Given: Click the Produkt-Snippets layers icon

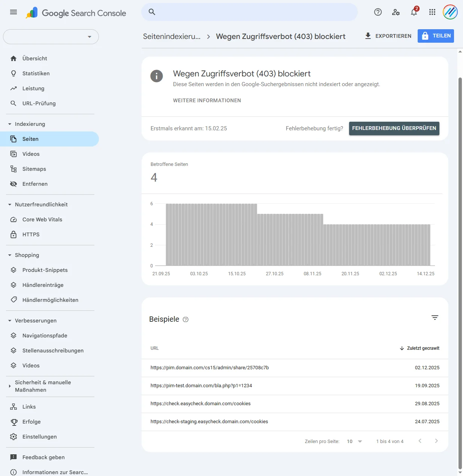Looking at the screenshot, I should [x=13, y=270].
